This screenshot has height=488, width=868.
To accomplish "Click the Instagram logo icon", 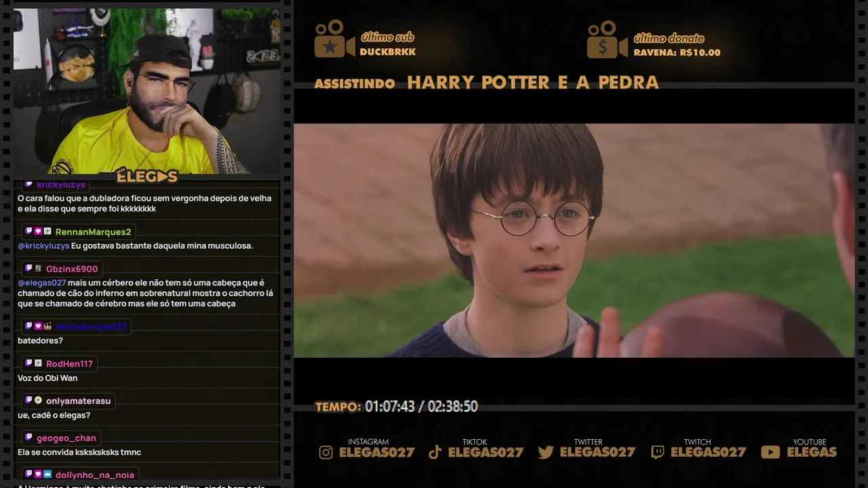I will (326, 452).
